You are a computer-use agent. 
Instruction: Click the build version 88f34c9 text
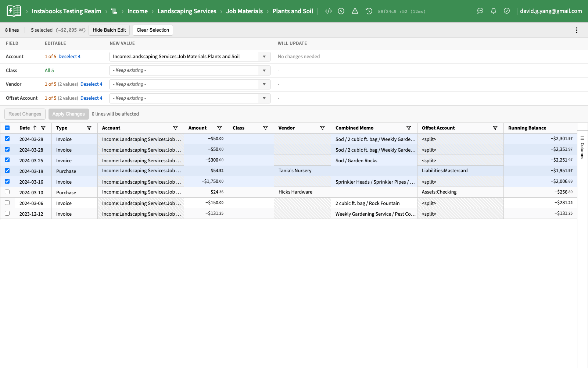387,11
